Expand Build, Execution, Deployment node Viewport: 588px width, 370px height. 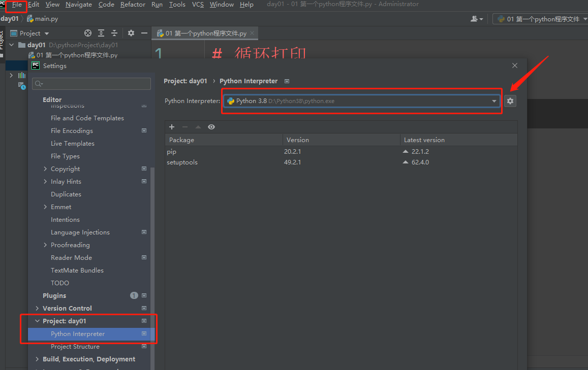click(37, 359)
